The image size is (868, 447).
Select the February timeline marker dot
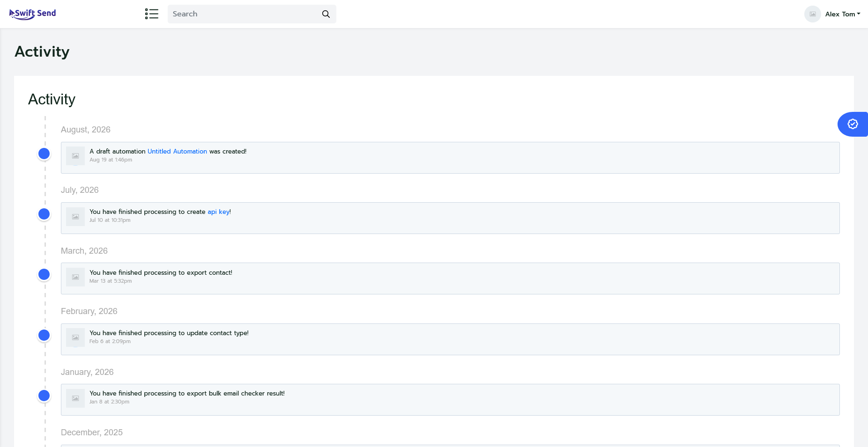[44, 335]
